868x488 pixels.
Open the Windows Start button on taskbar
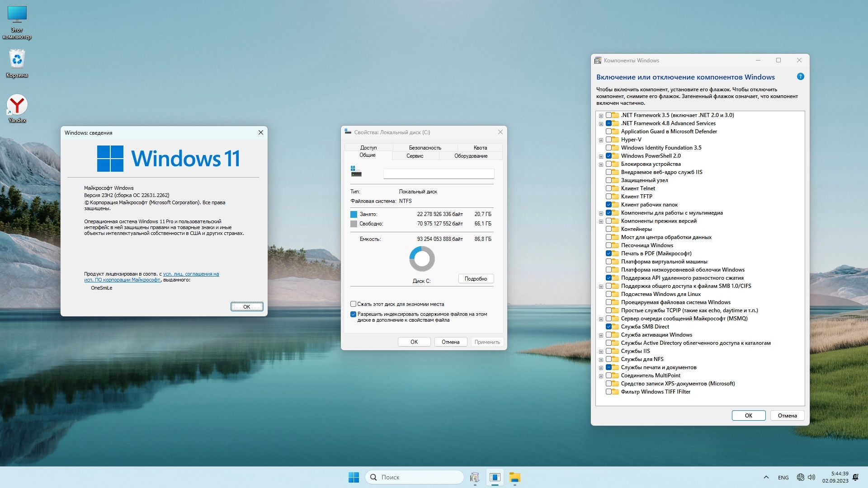click(x=354, y=477)
